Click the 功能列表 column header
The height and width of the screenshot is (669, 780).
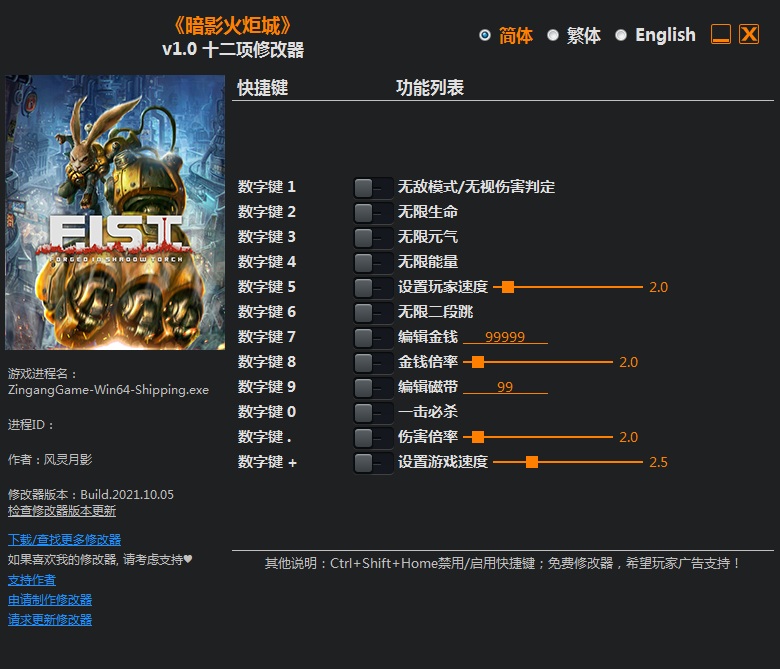pyautogui.click(x=430, y=88)
